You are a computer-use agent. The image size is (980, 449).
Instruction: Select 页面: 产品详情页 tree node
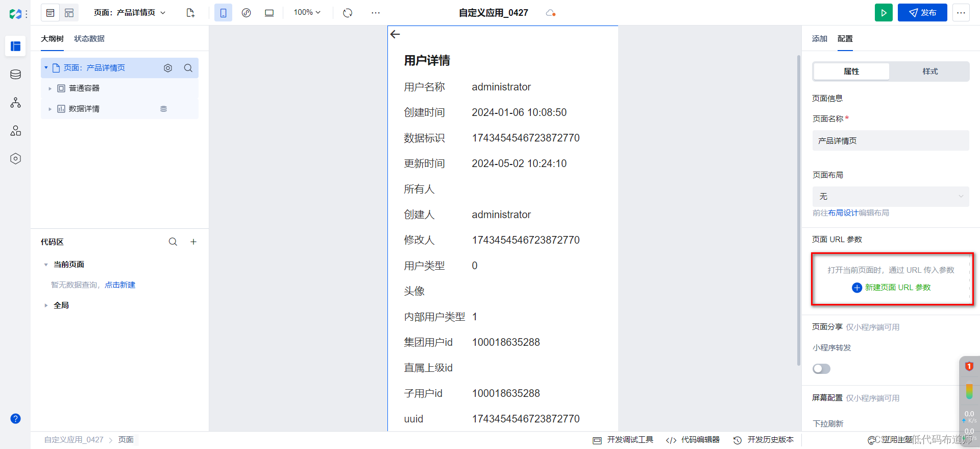pyautogui.click(x=119, y=68)
